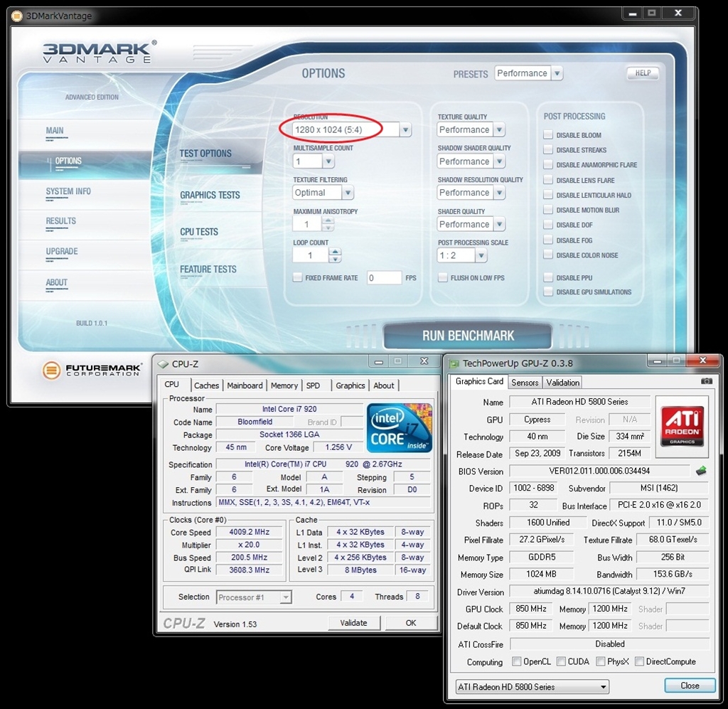Screen dimensions: 728x709
Task: Open Results in 3DMark sidebar
Action: [61, 221]
